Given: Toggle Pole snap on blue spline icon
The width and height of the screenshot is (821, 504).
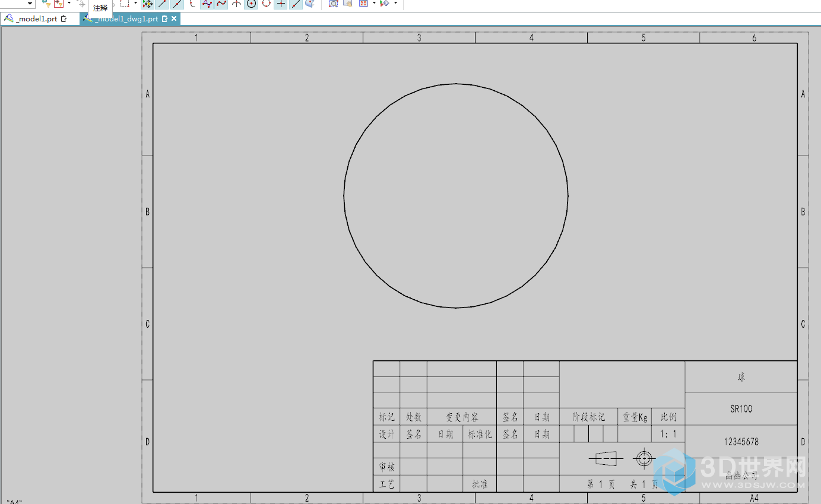Looking at the screenshot, I should tap(207, 4).
